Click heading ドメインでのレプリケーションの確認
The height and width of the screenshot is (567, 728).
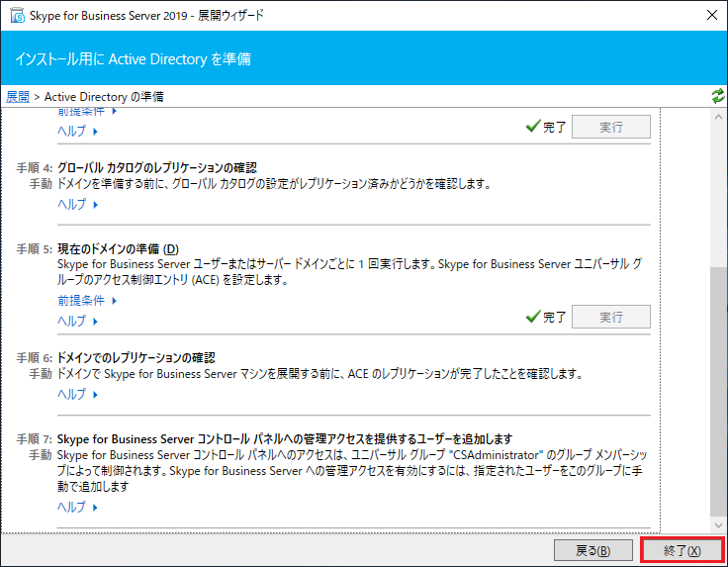point(136,357)
